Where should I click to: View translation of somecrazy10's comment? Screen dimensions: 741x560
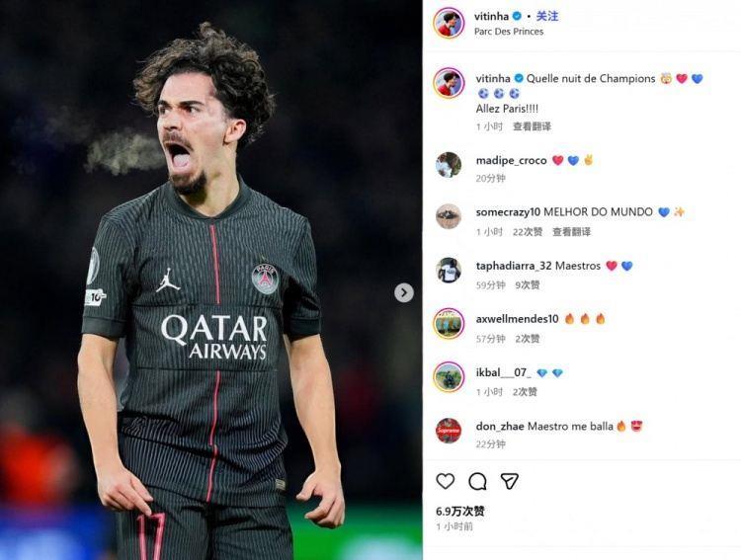[571, 232]
